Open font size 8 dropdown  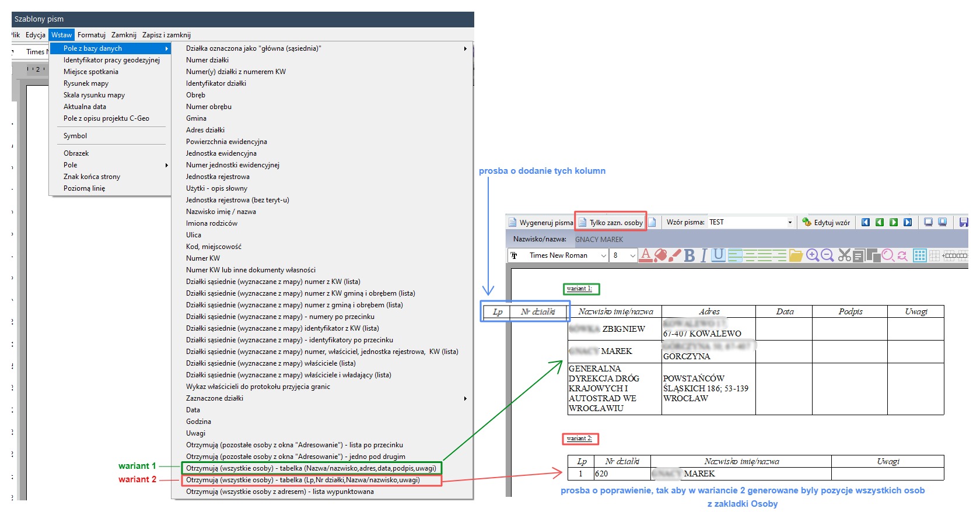click(x=632, y=255)
